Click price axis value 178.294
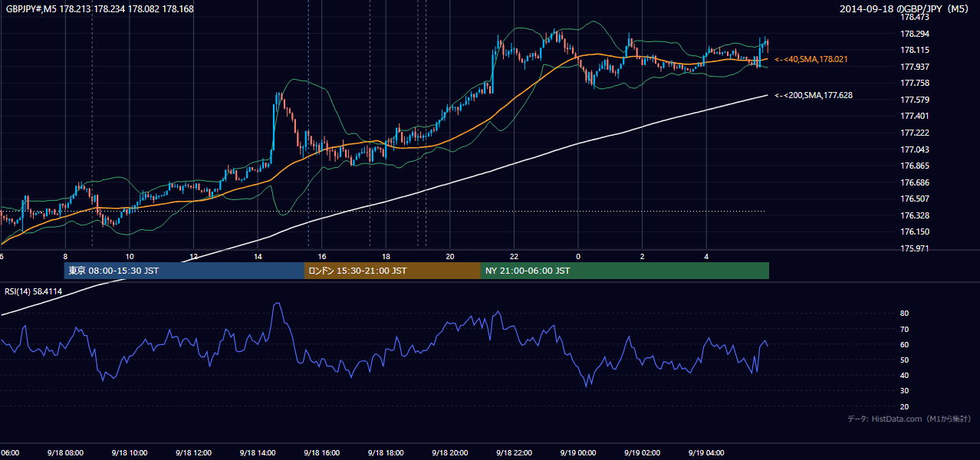 tap(914, 34)
